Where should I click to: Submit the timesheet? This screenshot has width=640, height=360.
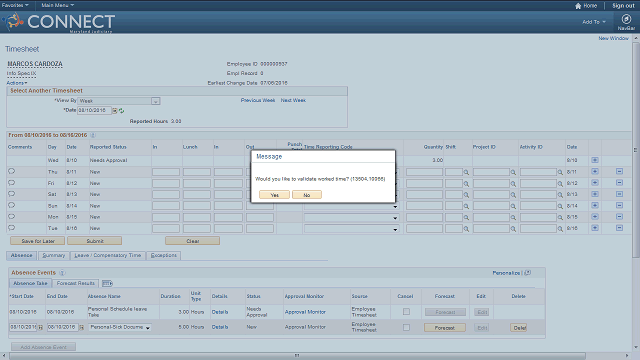[x=95, y=241]
